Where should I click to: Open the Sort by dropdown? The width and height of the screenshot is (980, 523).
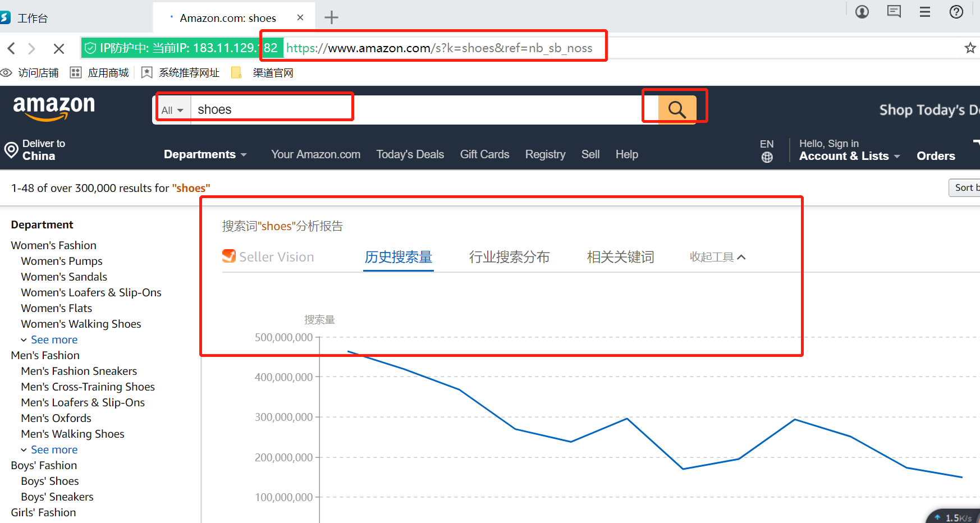964,188
